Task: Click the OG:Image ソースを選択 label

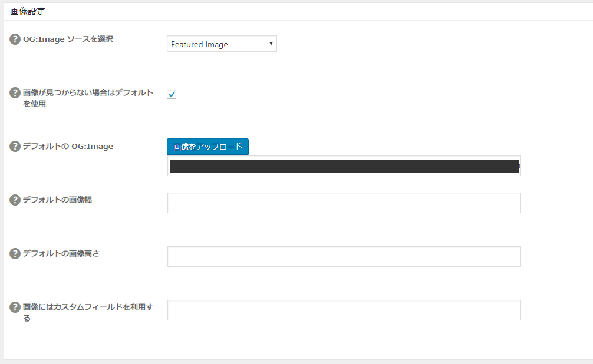Action: tap(67, 39)
